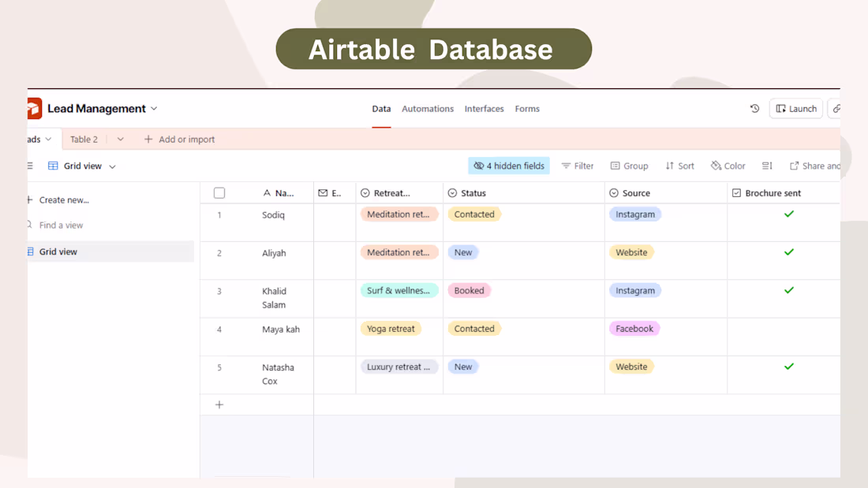Image resolution: width=868 pixels, height=488 pixels.
Task: Click Share and sync button
Action: point(815,166)
